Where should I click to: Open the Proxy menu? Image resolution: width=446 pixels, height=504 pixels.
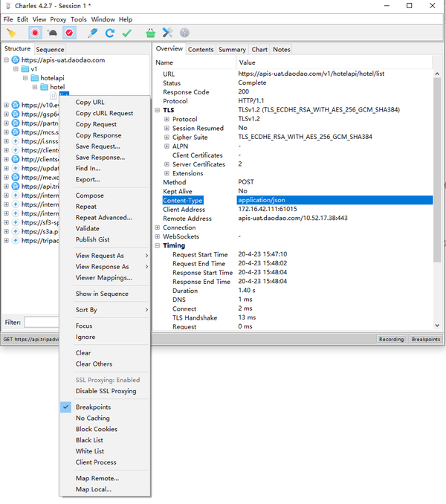coord(58,19)
